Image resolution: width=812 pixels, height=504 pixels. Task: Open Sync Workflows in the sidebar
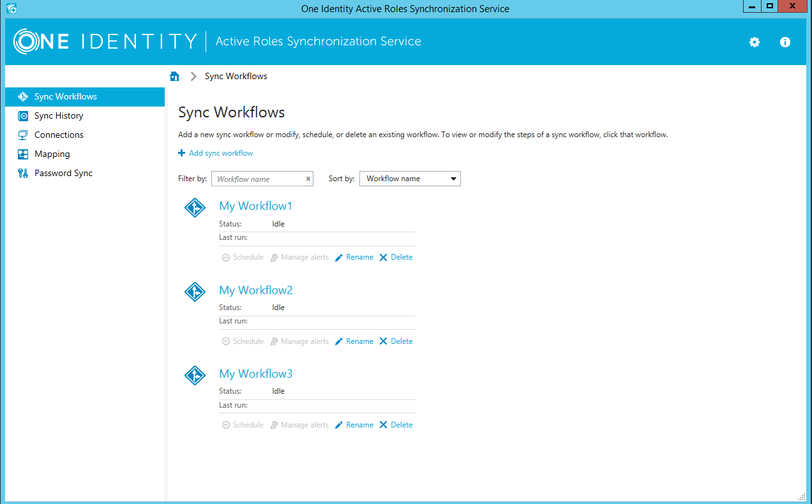(x=85, y=97)
